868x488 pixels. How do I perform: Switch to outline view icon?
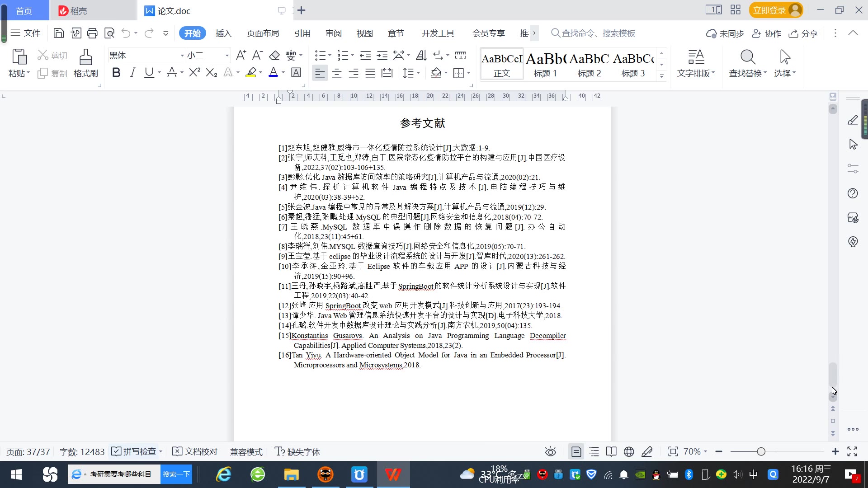594,451
